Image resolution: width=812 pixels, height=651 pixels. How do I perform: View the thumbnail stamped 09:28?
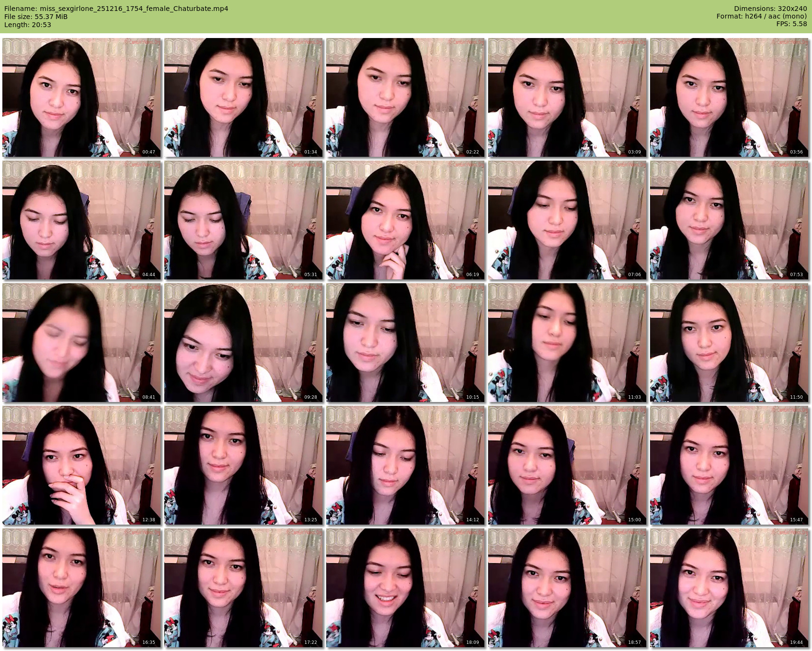[243, 343]
